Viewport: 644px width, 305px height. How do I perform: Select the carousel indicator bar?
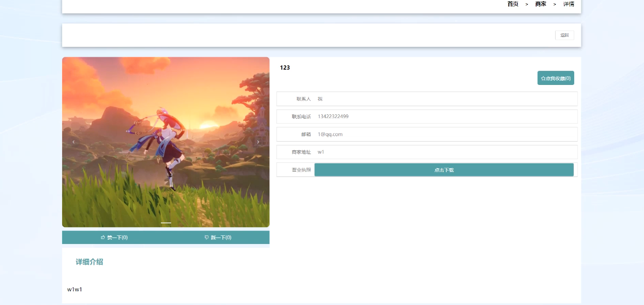[x=166, y=223]
